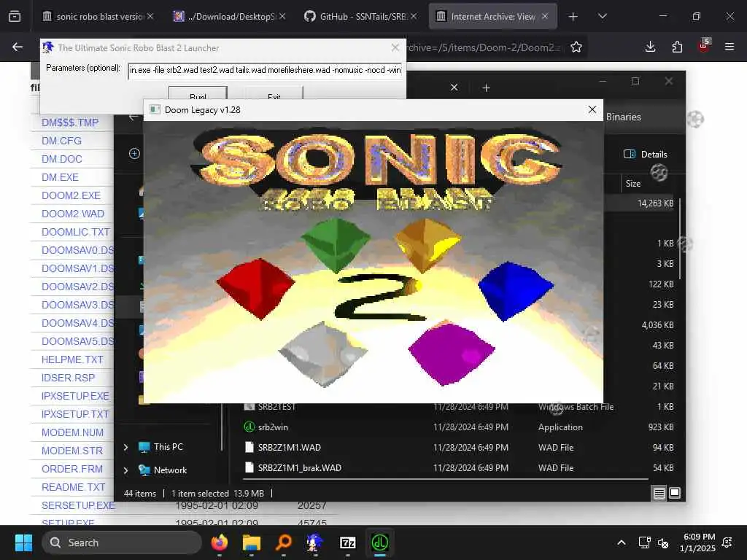This screenshot has width=747, height=560.
Task: Close the Doom Legacy v1.28 window
Action: click(x=592, y=109)
